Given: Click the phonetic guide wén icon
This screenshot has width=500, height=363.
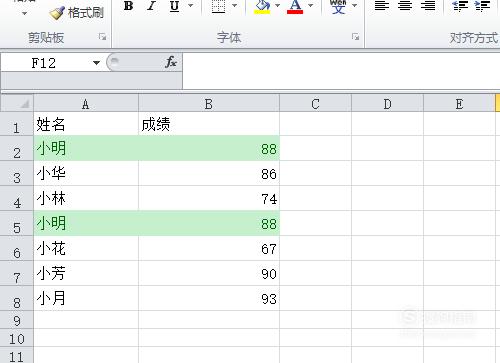Looking at the screenshot, I should [x=338, y=6].
